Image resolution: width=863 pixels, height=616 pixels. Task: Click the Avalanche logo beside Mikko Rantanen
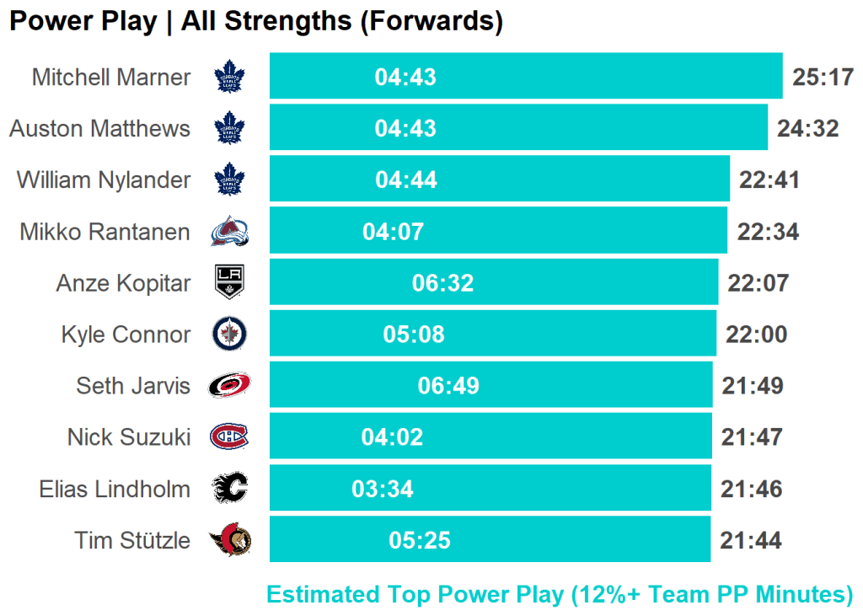coord(228,232)
